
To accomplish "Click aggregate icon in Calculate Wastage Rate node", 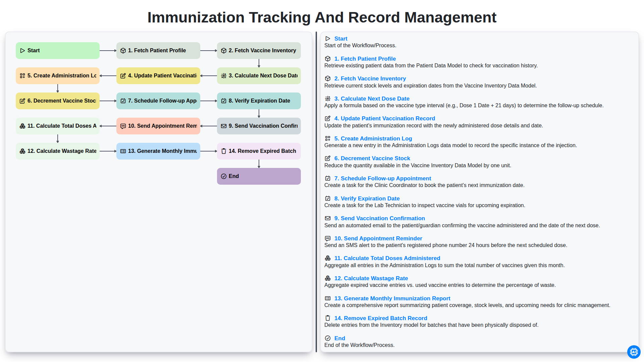I will pyautogui.click(x=22, y=151).
